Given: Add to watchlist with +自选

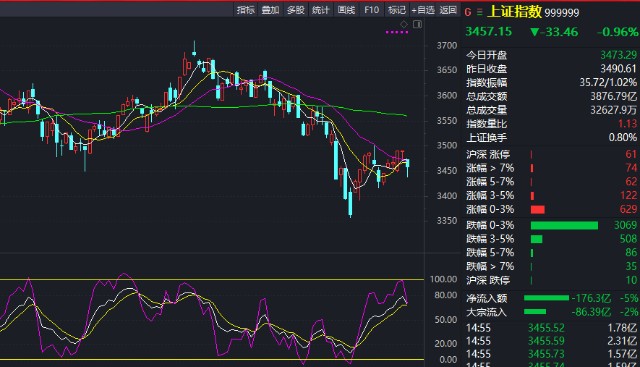Looking at the screenshot, I should 423,10.
